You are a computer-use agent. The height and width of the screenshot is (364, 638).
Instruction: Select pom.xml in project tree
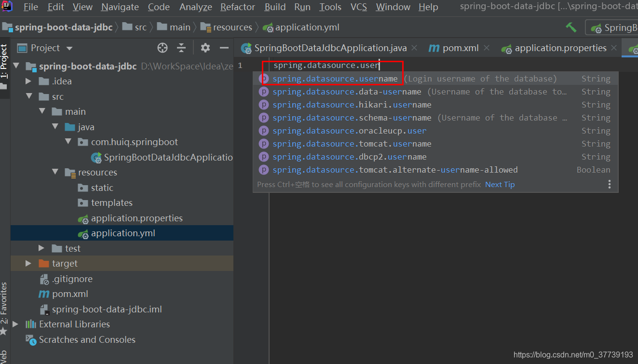point(63,294)
